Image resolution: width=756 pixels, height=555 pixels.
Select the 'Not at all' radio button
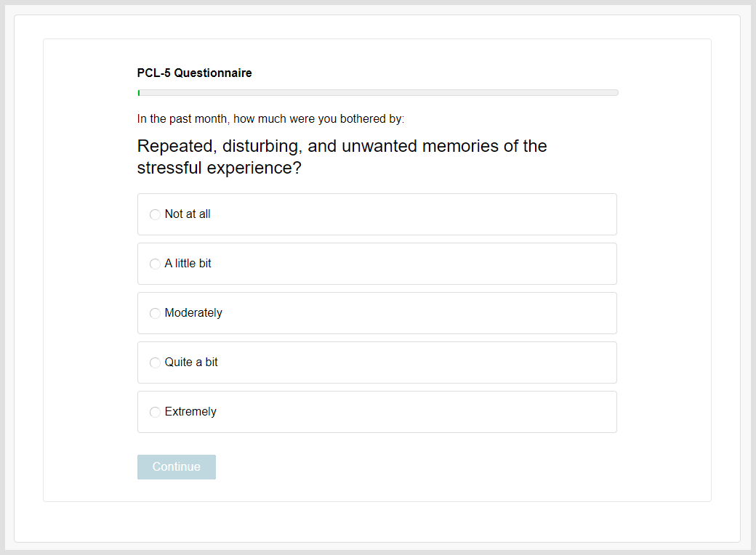click(x=155, y=214)
